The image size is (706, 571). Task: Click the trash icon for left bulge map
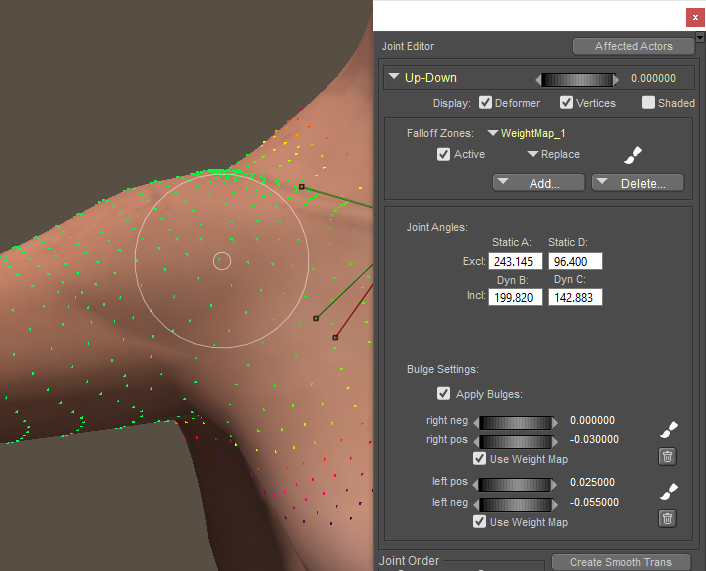(668, 518)
